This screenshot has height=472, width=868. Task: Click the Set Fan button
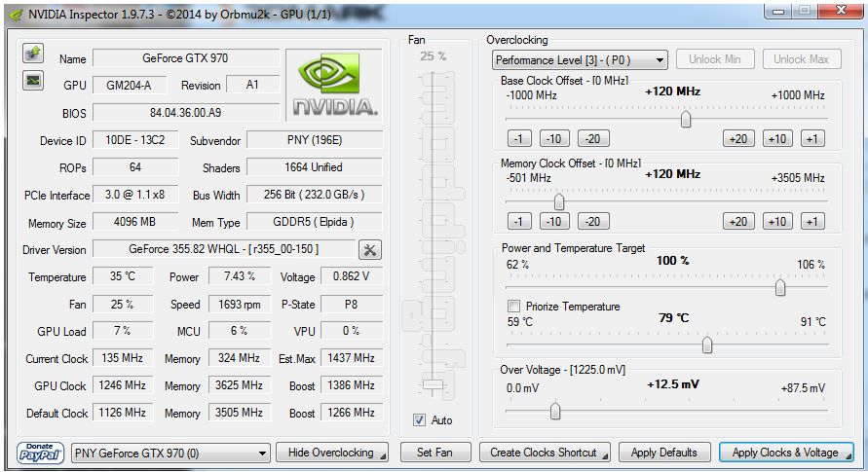[x=435, y=453]
